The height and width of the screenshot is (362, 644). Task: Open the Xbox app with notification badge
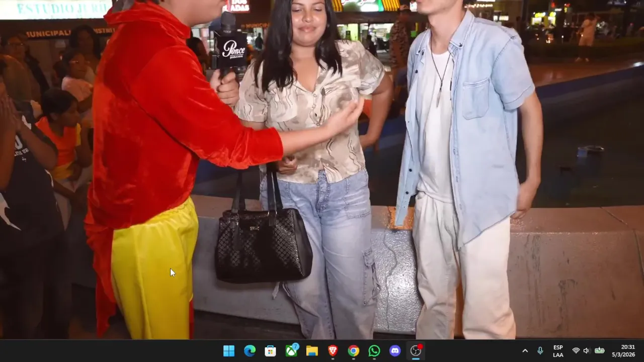pyautogui.click(x=292, y=350)
